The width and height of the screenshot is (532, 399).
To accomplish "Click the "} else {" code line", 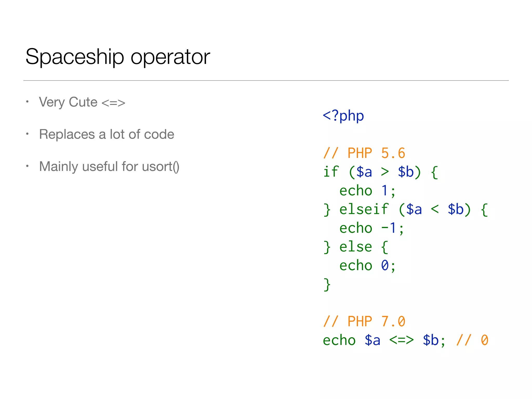I will coord(356,247).
